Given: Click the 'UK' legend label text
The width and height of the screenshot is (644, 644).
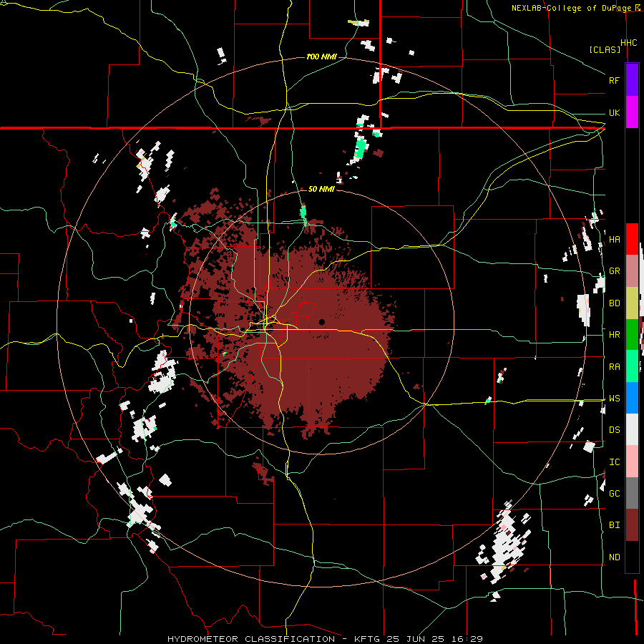Looking at the screenshot, I should click(x=614, y=112).
